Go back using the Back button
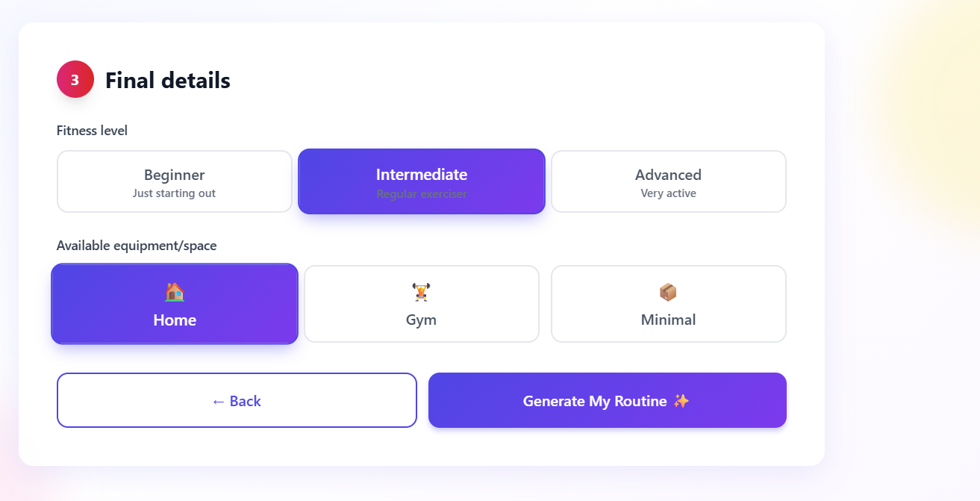 coord(237,400)
